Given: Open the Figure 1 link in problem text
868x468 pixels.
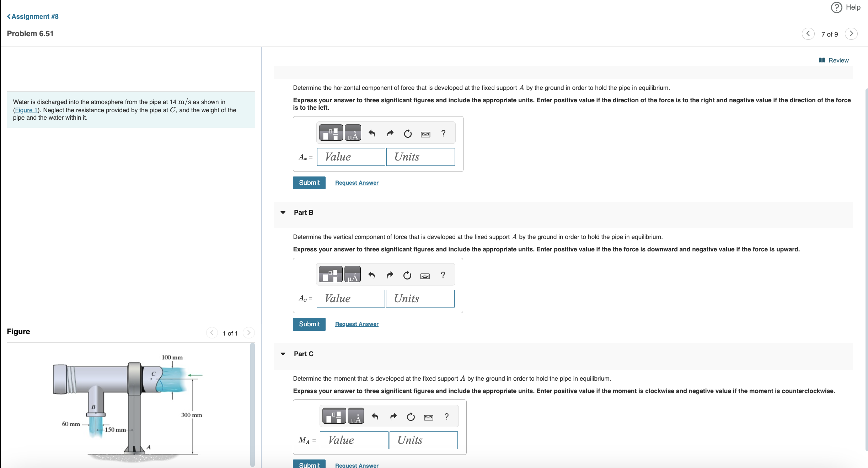Looking at the screenshot, I should click(x=26, y=110).
